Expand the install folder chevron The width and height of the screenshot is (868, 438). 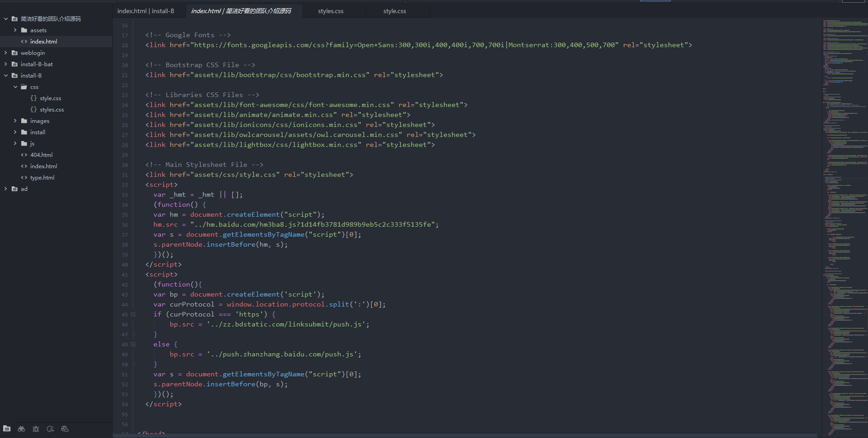point(15,132)
